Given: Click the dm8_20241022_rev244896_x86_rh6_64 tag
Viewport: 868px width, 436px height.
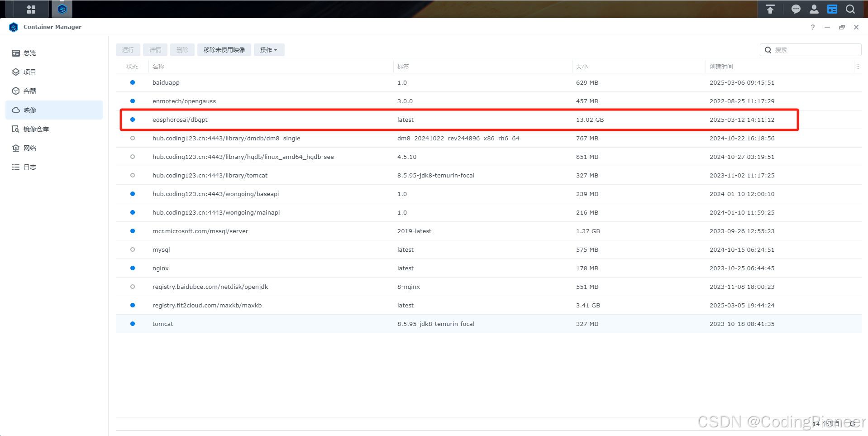Looking at the screenshot, I should [x=458, y=138].
